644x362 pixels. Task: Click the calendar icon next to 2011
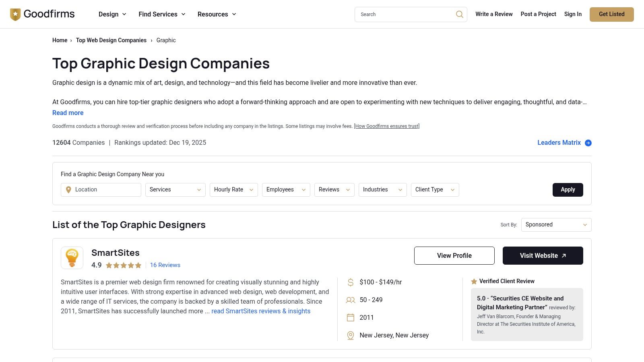pos(350,317)
